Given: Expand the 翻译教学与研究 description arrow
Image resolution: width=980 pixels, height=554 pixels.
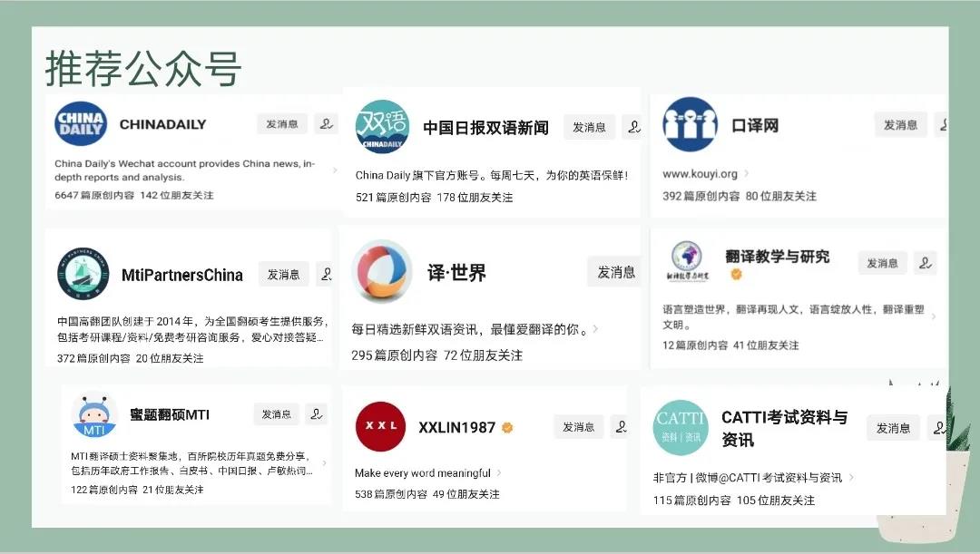Looking at the screenshot, I should coord(933,316).
